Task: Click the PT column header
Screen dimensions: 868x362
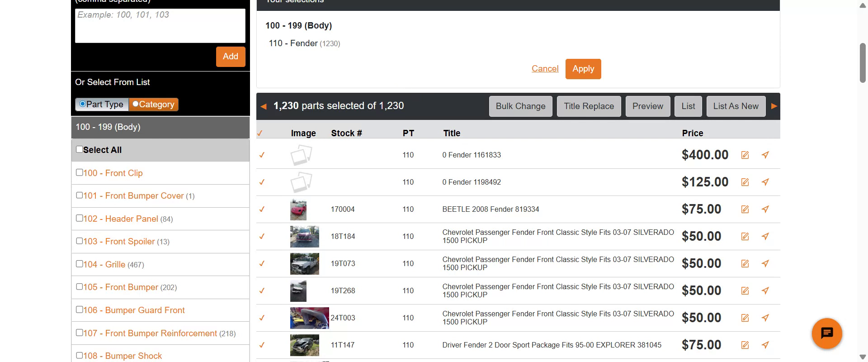Action: [x=408, y=133]
